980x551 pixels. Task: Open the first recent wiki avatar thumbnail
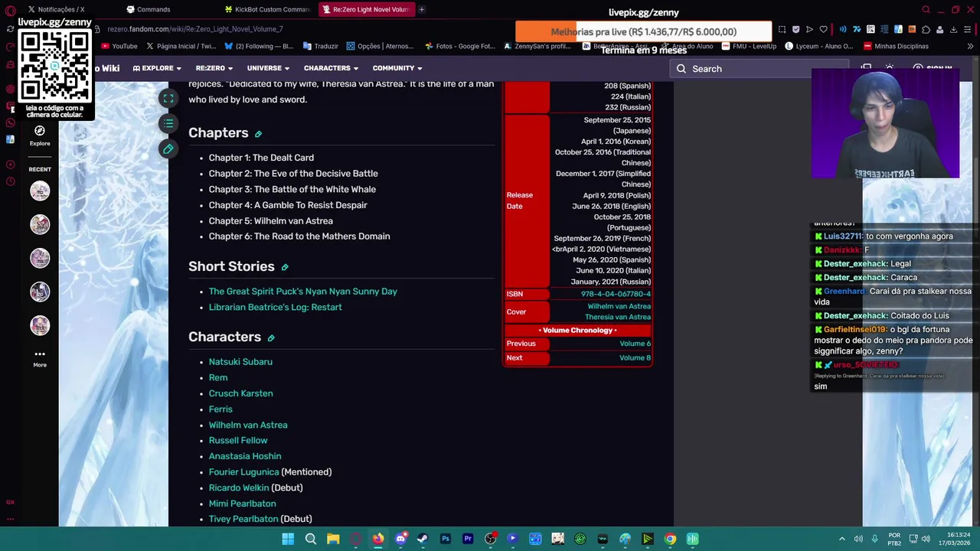[40, 191]
